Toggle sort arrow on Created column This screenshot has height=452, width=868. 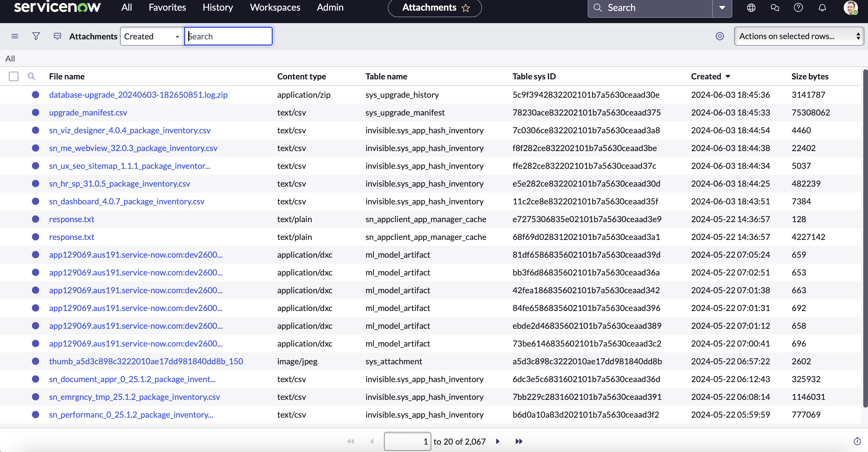(728, 76)
